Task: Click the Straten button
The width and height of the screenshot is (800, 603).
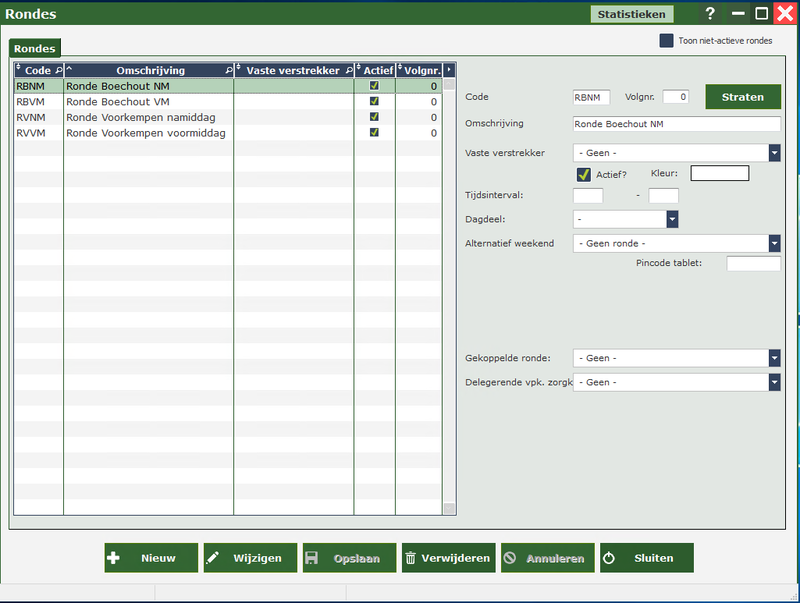Action: click(743, 97)
